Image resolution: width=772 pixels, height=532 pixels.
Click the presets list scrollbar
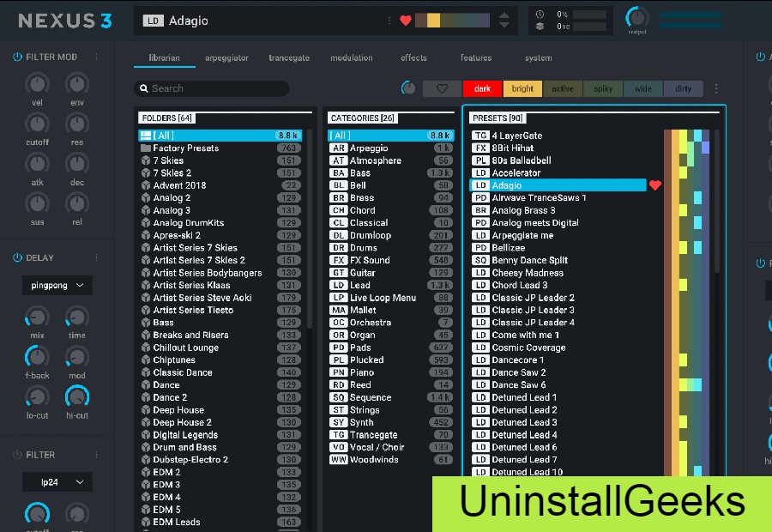pyautogui.click(x=716, y=201)
